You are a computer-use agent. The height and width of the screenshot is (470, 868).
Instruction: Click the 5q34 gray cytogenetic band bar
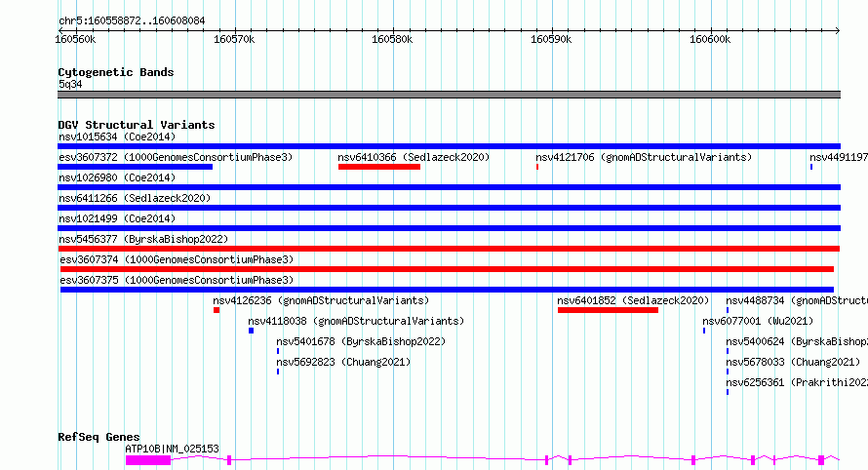pyautogui.click(x=449, y=95)
